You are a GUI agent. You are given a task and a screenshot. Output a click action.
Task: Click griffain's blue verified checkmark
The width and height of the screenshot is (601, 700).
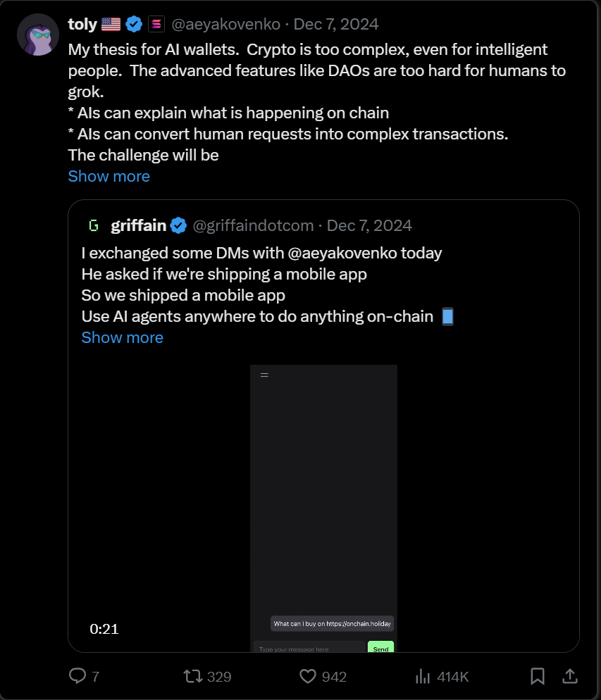click(179, 225)
